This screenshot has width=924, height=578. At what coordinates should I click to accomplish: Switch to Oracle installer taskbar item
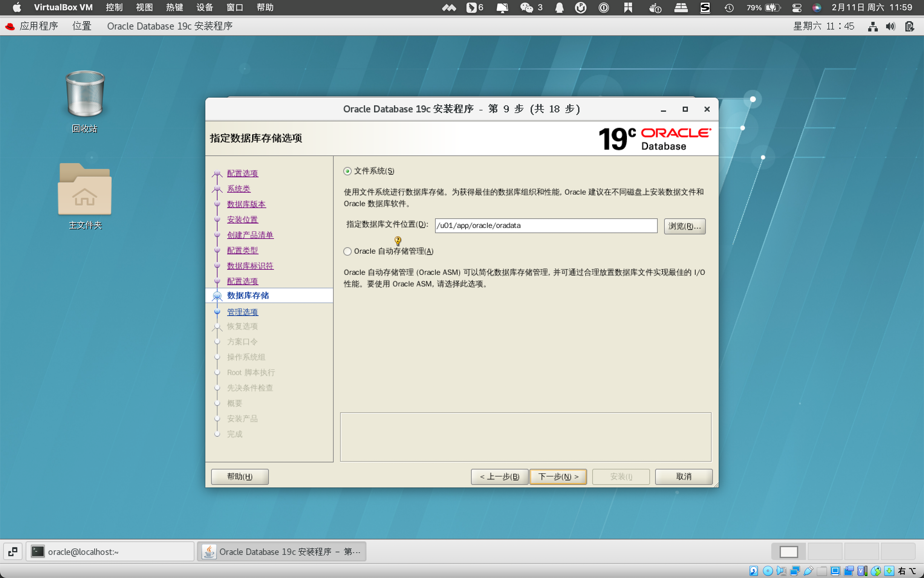click(x=281, y=552)
